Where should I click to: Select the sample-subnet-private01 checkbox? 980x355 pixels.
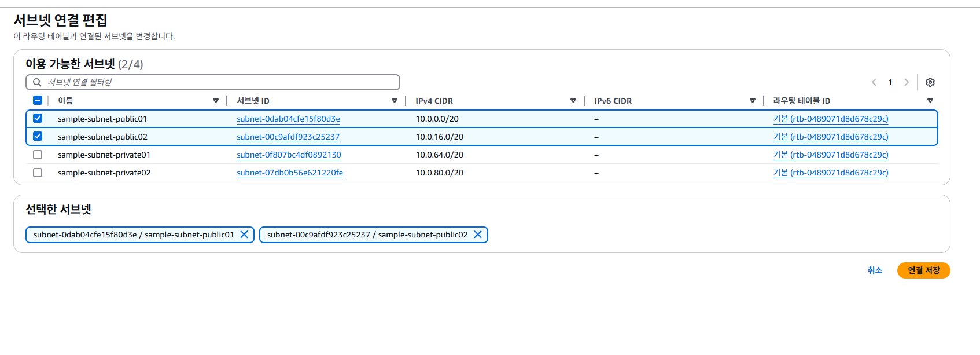(38, 155)
